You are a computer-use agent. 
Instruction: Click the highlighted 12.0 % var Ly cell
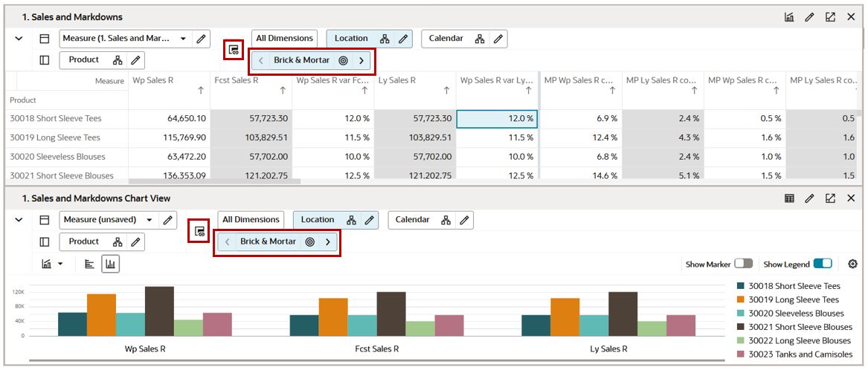coord(497,118)
